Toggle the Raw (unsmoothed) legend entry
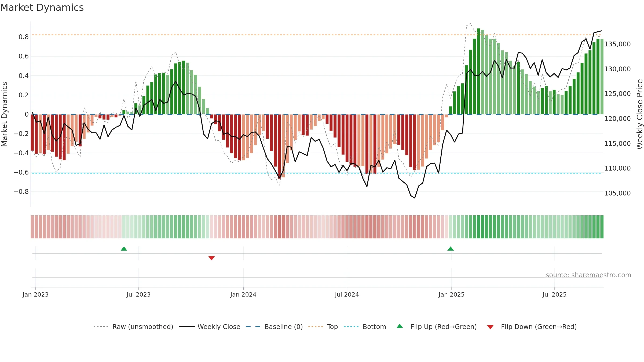 coord(133,327)
